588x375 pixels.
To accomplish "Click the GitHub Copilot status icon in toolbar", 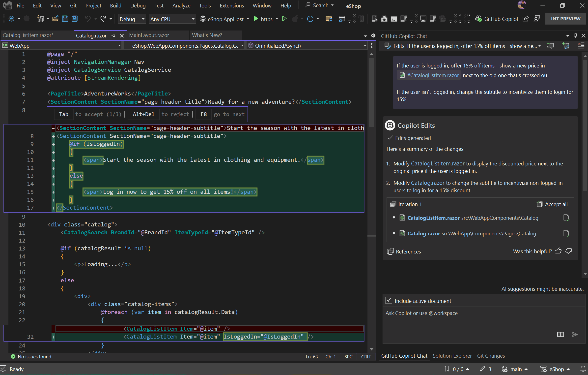I will point(479,19).
